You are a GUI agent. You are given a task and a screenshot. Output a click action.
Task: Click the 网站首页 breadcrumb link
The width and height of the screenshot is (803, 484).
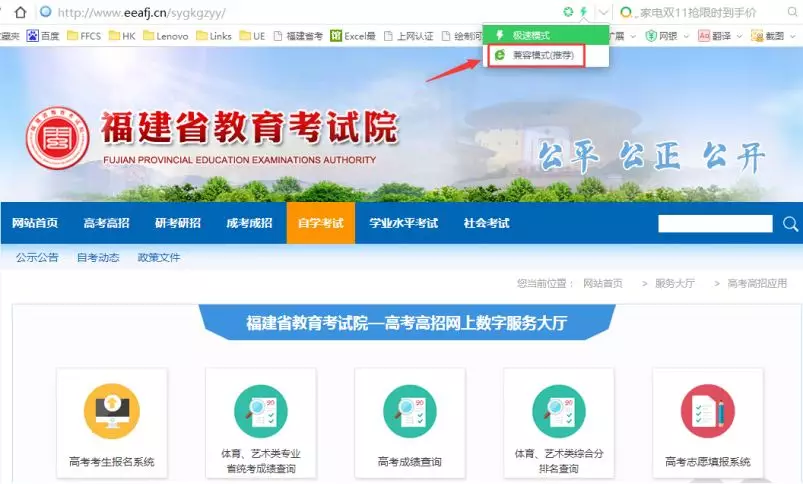(603, 283)
